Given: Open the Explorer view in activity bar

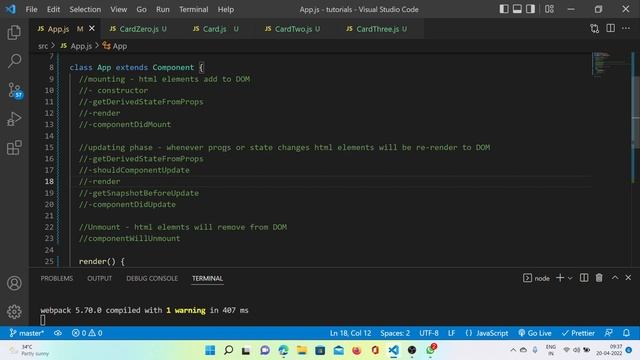Looking at the screenshot, I should pos(14,32).
